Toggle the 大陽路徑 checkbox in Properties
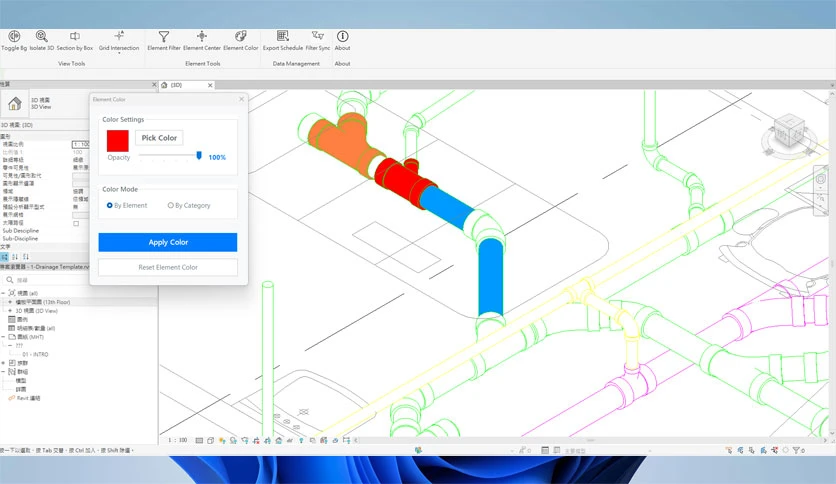The image size is (836, 484). pyautogui.click(x=76, y=223)
